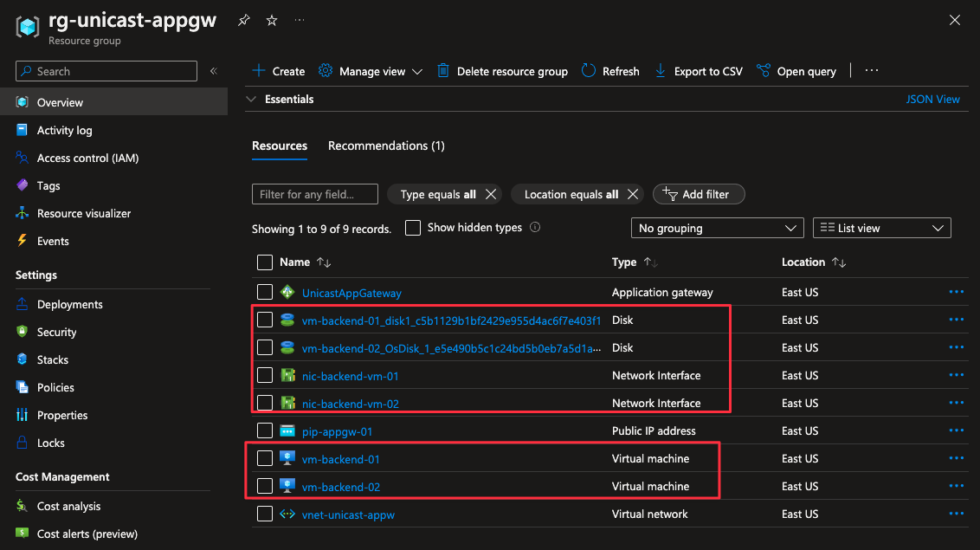Open the No grouping dropdown
Viewport: 980px width, 550px height.
tap(717, 228)
